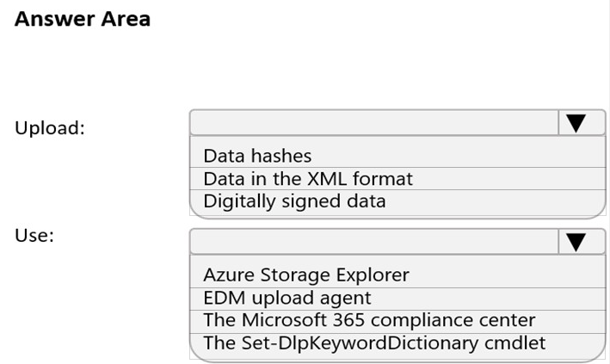This screenshot has width=610, height=364.
Task: Choose Data in the XML format
Action: [308, 179]
